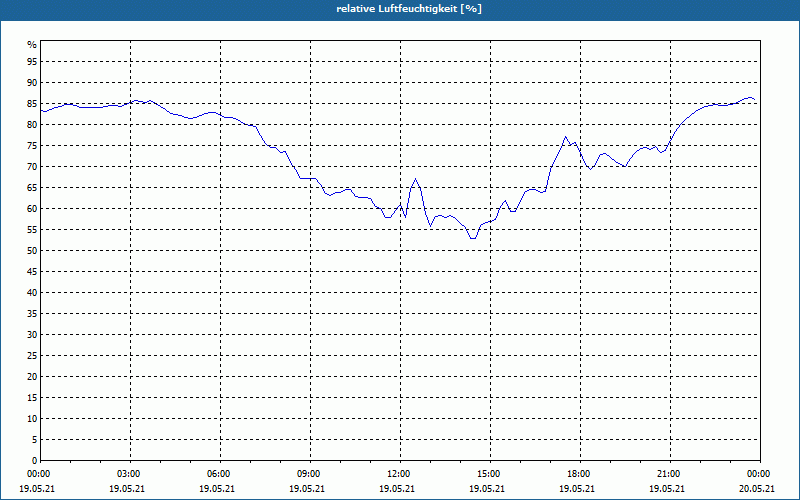The width and height of the screenshot is (800, 500).
Task: Select date '19.05.21' beneath 21:00
Action: [x=666, y=489]
